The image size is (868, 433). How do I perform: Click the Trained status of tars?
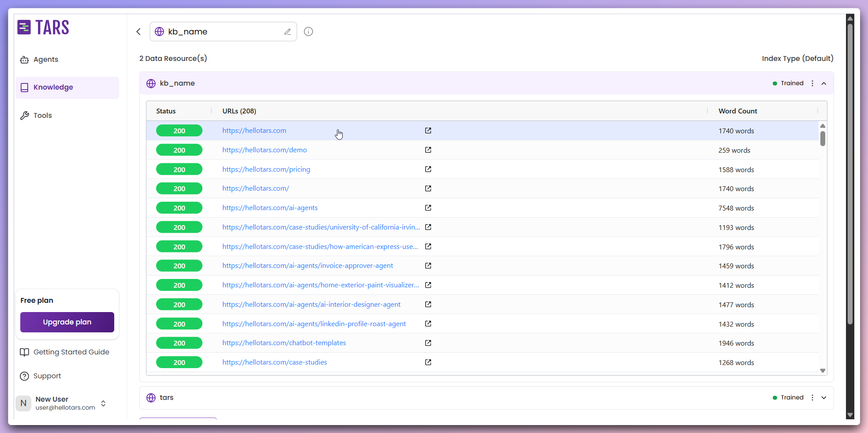[788, 398]
